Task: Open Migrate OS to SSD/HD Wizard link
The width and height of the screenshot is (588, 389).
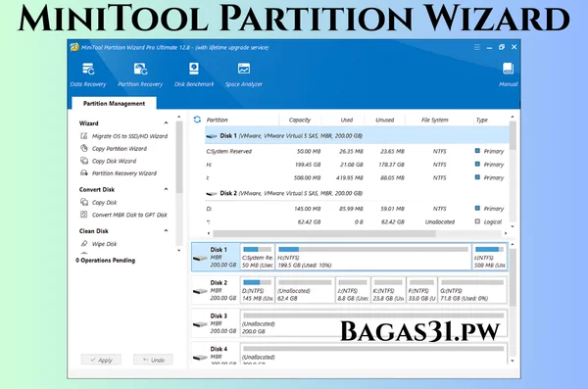Action: pos(129,136)
